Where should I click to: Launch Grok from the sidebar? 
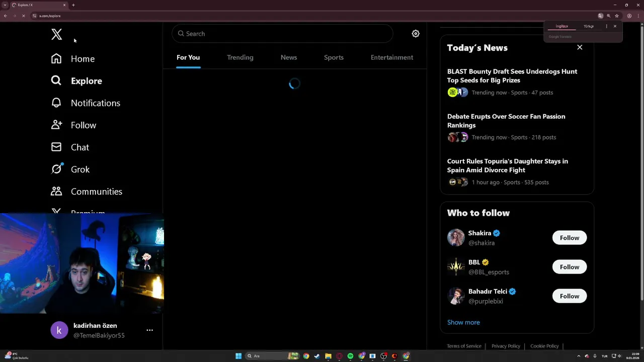click(x=70, y=169)
